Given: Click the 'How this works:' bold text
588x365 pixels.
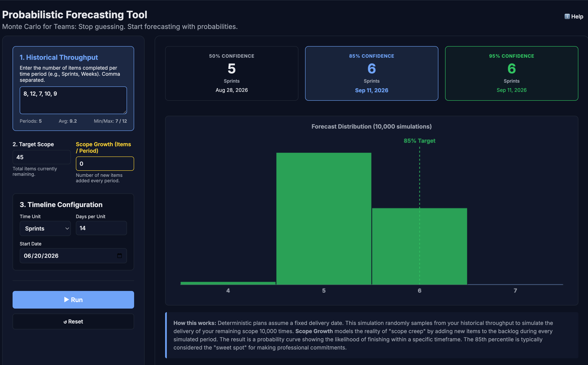Looking at the screenshot, I should pyautogui.click(x=195, y=323).
